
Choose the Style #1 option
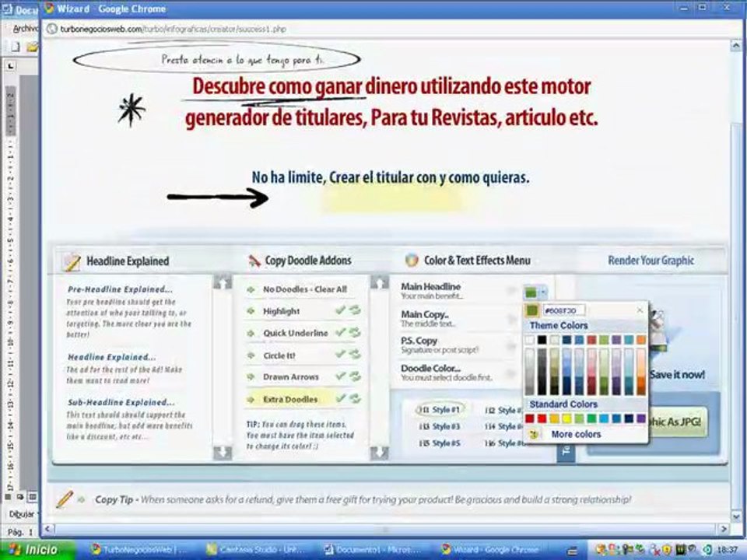pyautogui.click(x=440, y=410)
